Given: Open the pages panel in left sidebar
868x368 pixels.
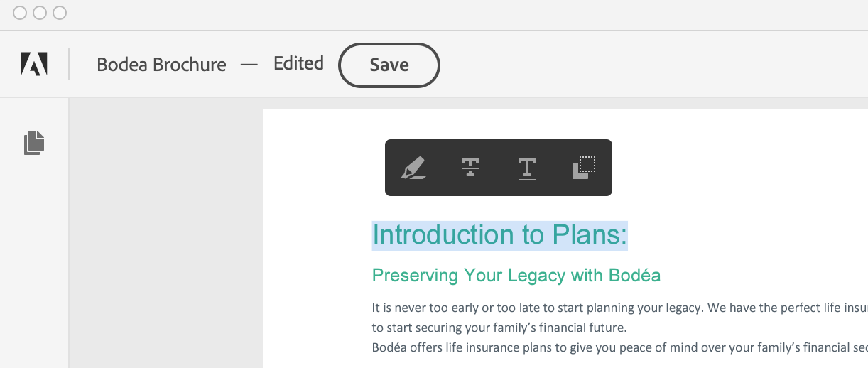Looking at the screenshot, I should point(34,143).
